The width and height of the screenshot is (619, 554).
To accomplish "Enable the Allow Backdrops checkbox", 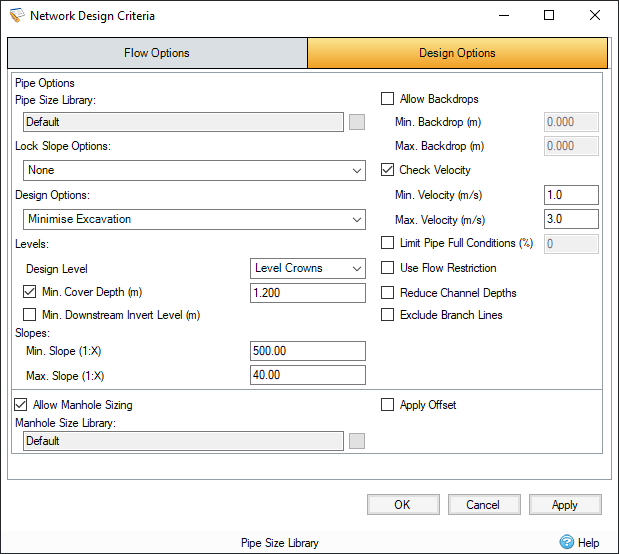I will tap(388, 99).
